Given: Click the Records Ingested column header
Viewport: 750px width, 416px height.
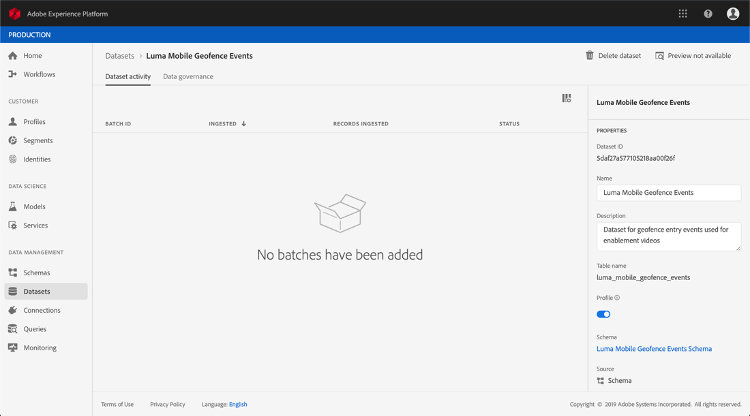Looking at the screenshot, I should click(361, 123).
